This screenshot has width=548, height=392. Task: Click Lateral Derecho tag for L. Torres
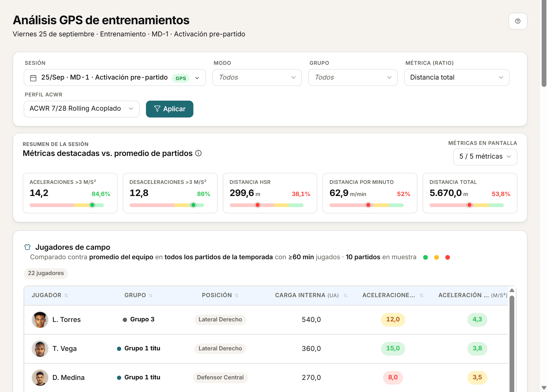220,320
